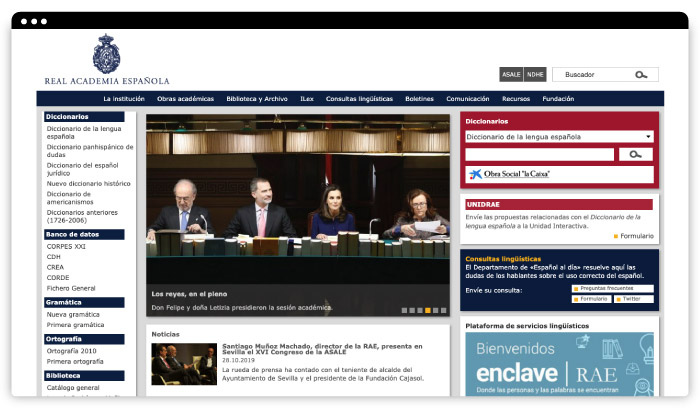Open the Primera gramática link
This screenshot has height=408, width=700.
pos(75,325)
